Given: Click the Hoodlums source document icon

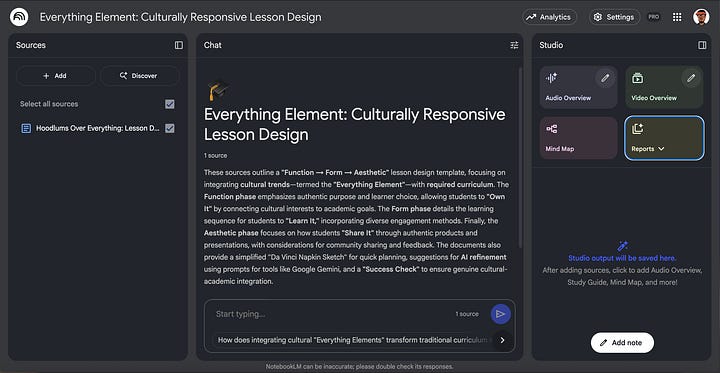Looking at the screenshot, I should [x=26, y=128].
